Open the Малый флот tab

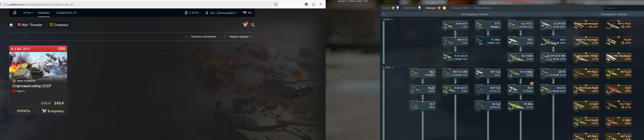pos(482,8)
